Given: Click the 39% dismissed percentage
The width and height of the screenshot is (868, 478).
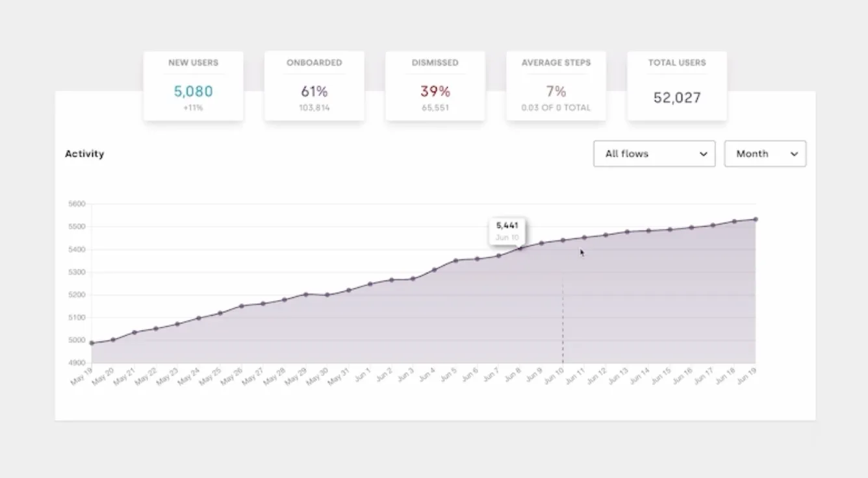Looking at the screenshot, I should pos(435,91).
